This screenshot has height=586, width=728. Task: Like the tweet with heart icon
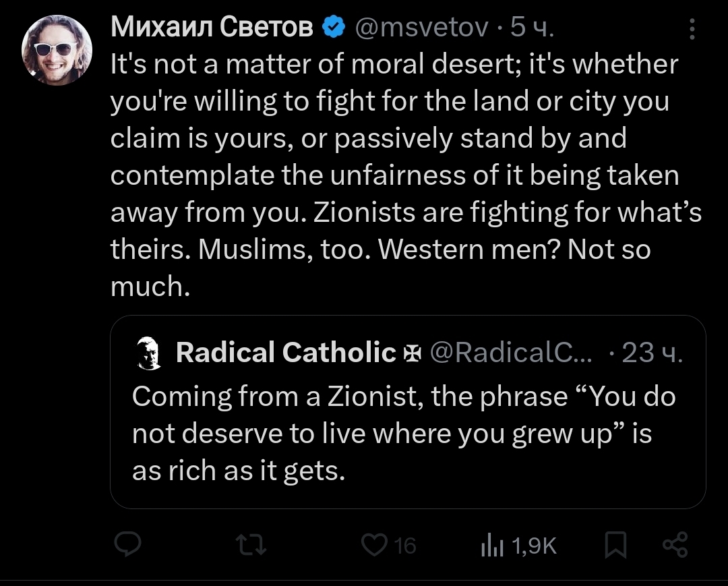[372, 545]
